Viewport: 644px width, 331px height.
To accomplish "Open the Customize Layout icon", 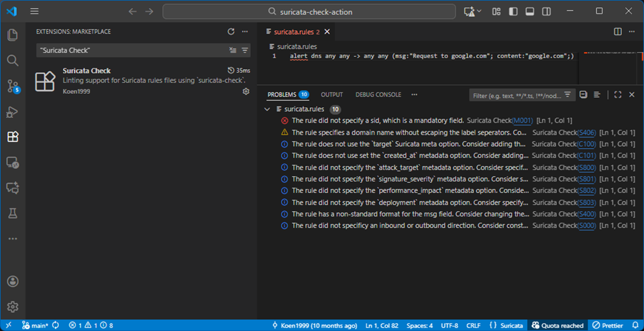I will 496,11.
